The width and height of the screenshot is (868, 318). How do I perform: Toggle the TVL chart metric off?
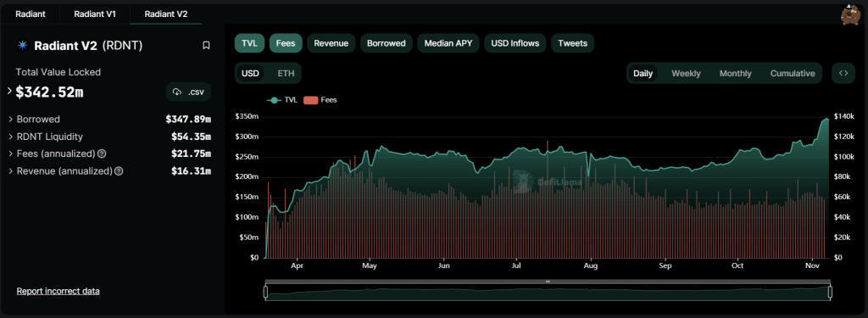(x=249, y=43)
